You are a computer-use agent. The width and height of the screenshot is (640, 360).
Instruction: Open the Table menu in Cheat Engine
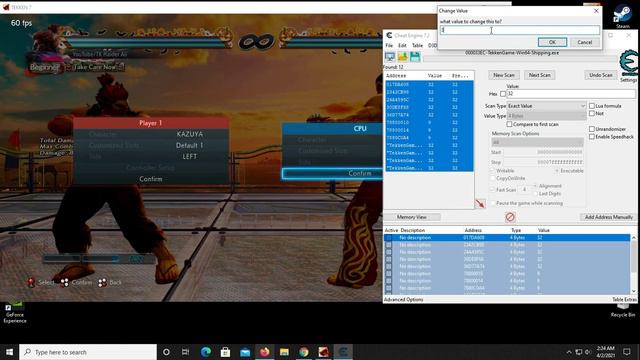point(417,45)
